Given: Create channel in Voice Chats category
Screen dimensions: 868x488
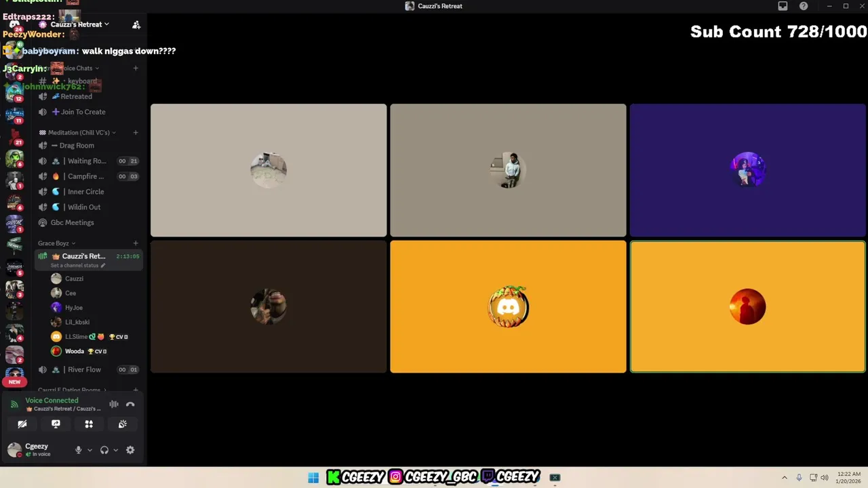Looking at the screenshot, I should click(136, 68).
